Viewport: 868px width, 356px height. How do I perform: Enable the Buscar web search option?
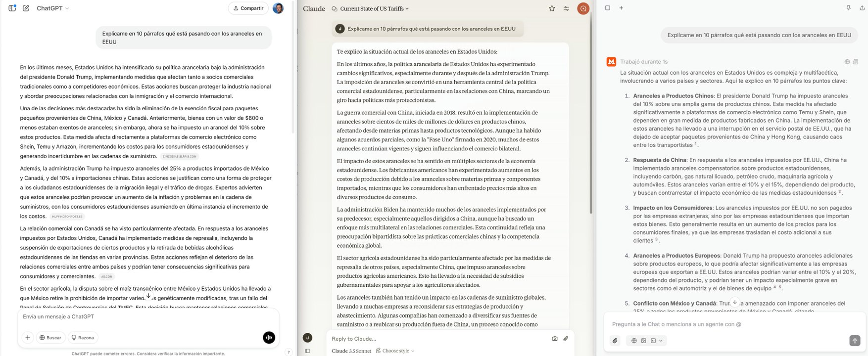[50, 338]
